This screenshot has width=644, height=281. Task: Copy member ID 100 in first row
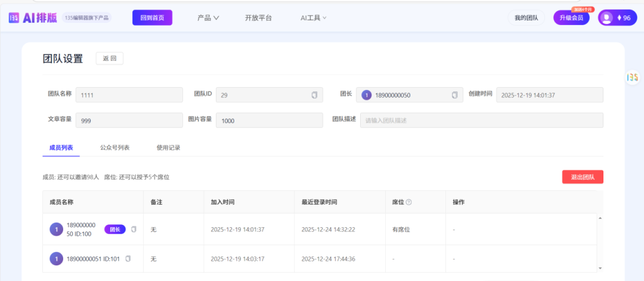click(x=134, y=229)
